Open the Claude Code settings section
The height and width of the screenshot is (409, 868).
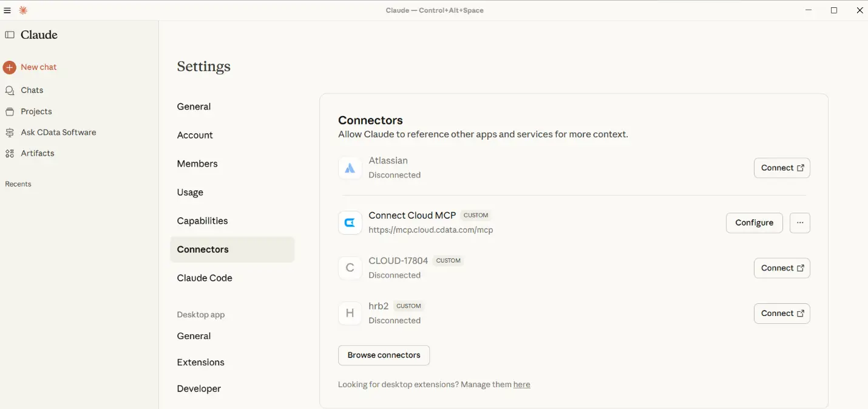205,278
